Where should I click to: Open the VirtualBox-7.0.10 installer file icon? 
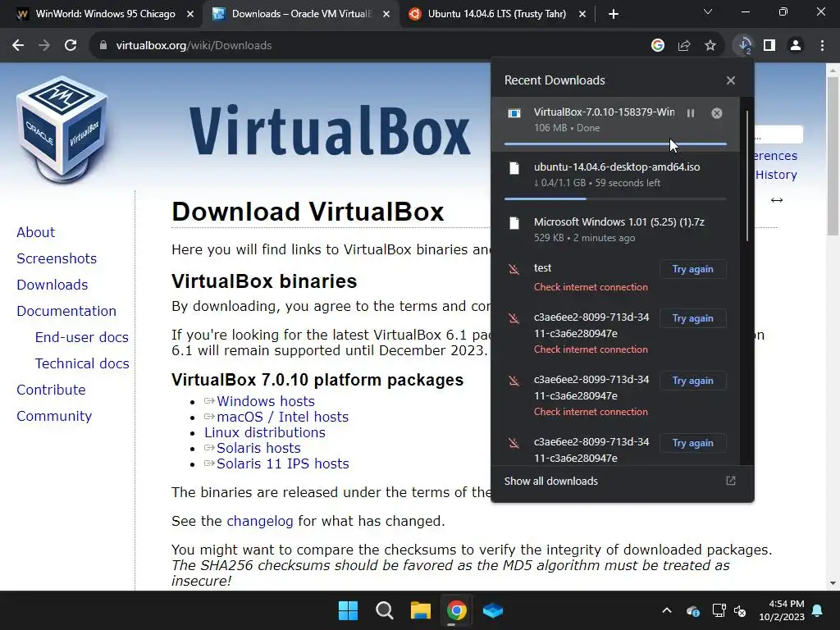[514, 113]
